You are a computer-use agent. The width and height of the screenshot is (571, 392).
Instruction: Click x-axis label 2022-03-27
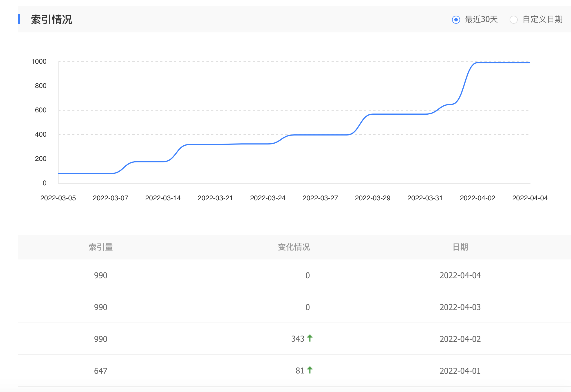click(x=320, y=198)
